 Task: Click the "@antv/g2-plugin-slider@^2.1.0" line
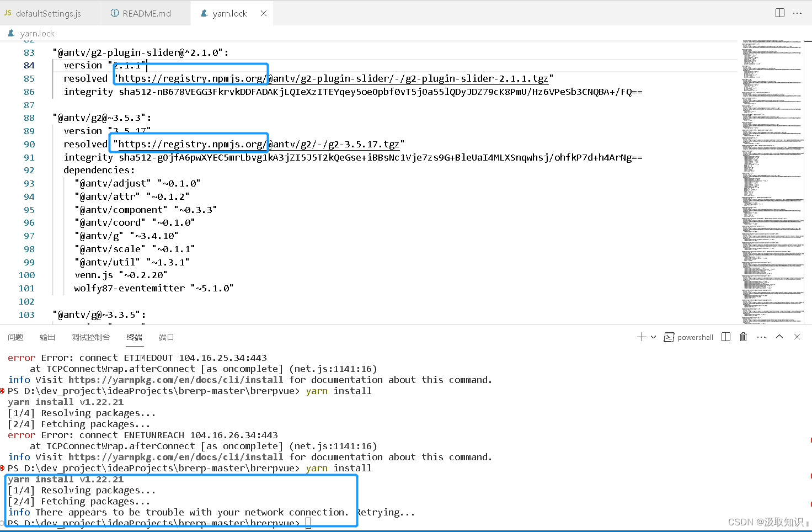tap(141, 52)
